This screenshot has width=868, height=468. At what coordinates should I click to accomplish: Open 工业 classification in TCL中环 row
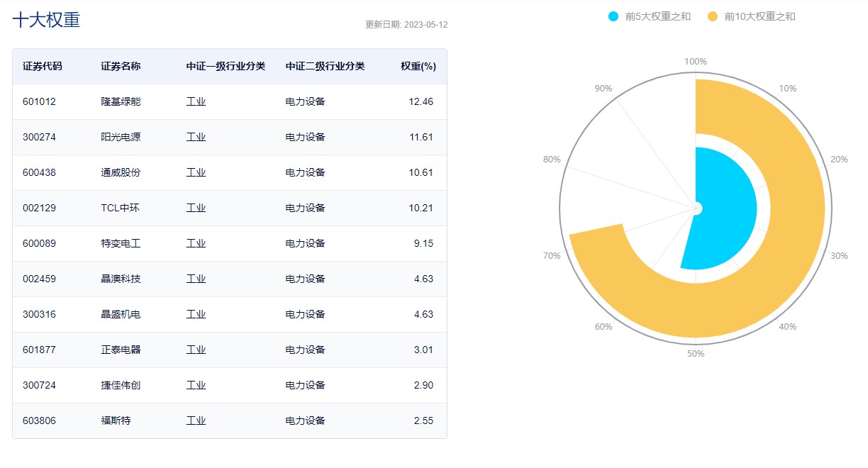tap(196, 208)
